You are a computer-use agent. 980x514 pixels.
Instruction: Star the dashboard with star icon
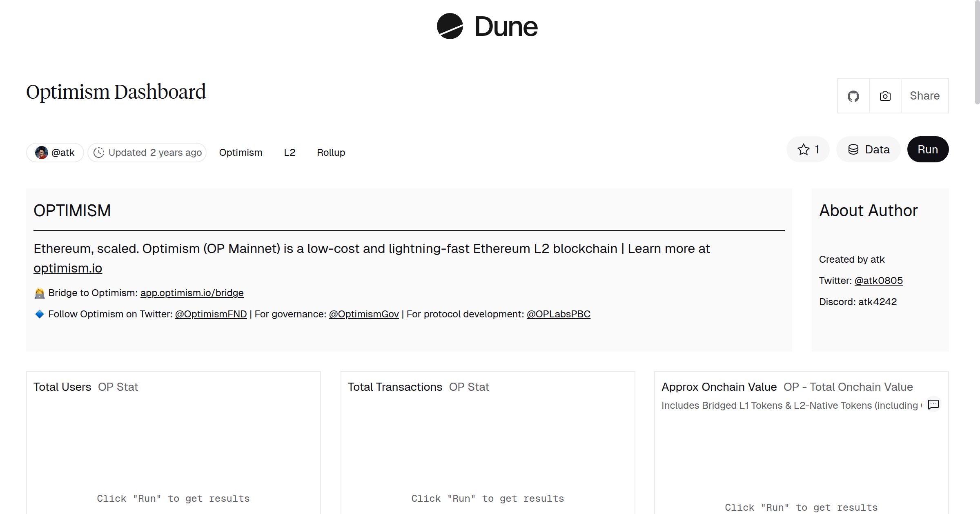[x=804, y=150]
